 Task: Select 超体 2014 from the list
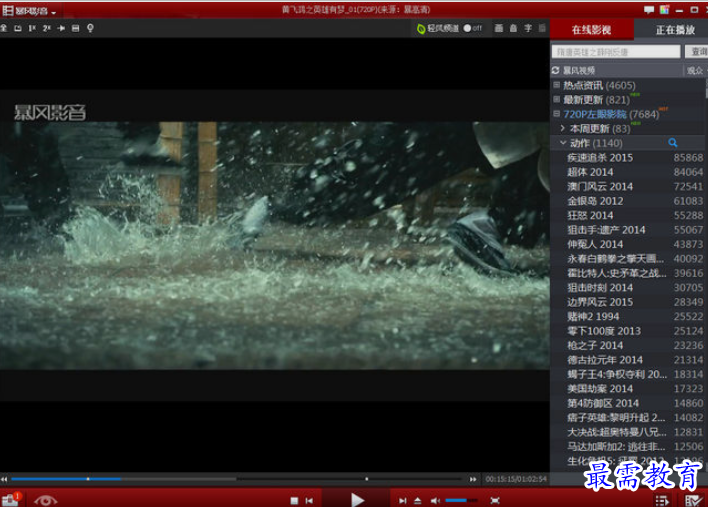tap(590, 172)
